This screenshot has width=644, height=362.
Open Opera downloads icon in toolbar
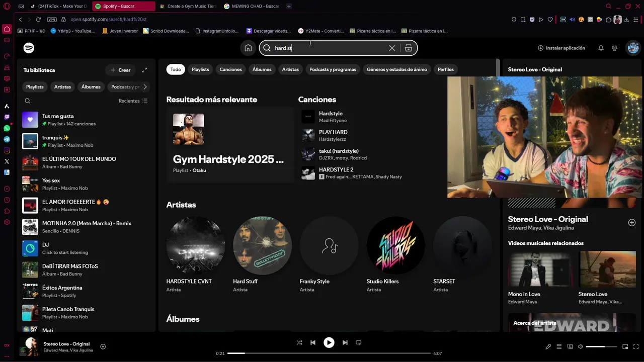pos(626,20)
